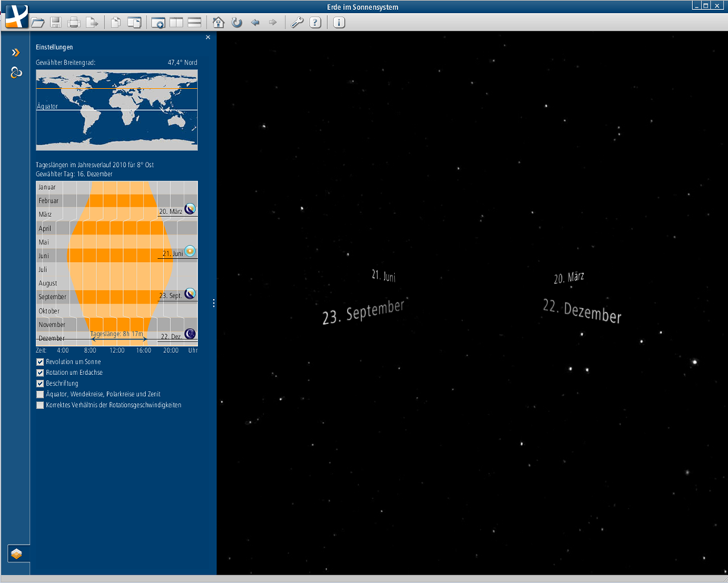Viewport: 728px width, 583px height.
Task: Expand sidebar with double chevron arrows
Action: (16, 52)
